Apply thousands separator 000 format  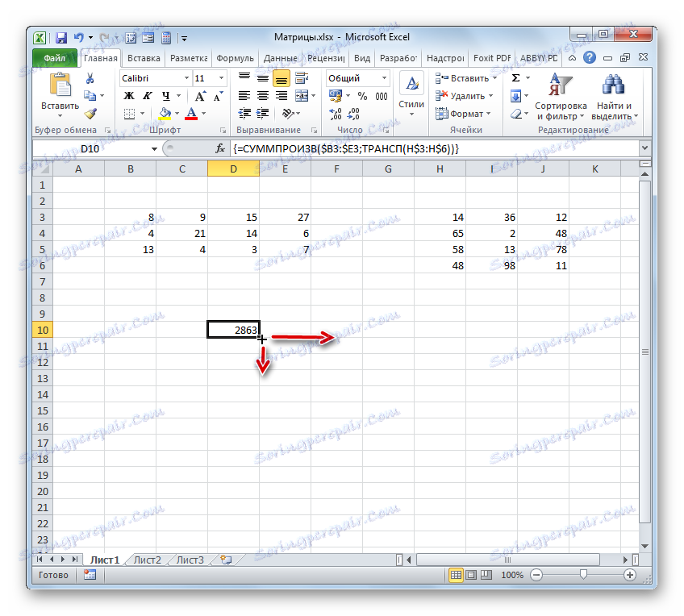click(x=382, y=96)
